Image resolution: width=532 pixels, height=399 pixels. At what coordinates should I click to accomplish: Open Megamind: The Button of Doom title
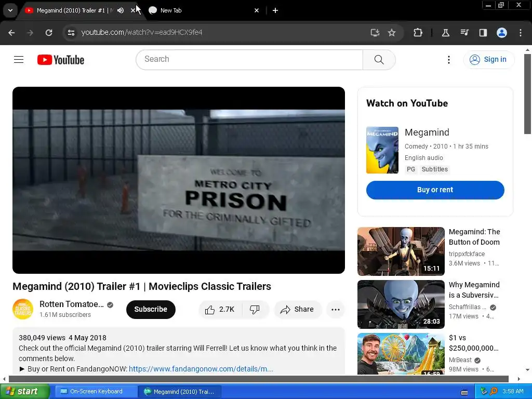click(x=474, y=237)
